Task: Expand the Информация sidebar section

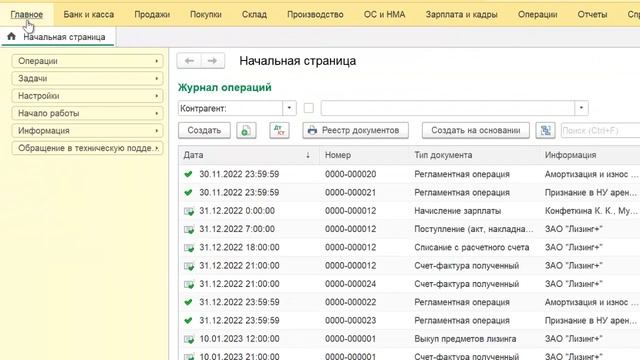Action: [x=87, y=131]
